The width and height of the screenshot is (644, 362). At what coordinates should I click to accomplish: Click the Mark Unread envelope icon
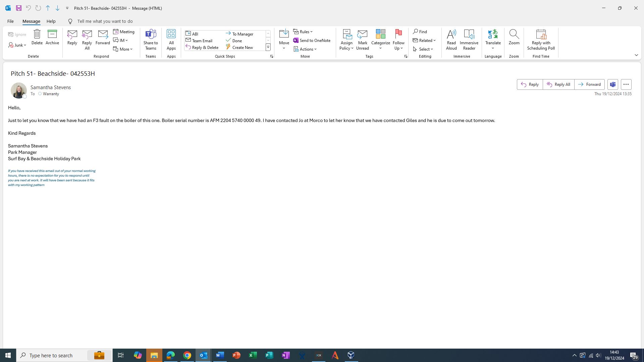click(x=362, y=34)
